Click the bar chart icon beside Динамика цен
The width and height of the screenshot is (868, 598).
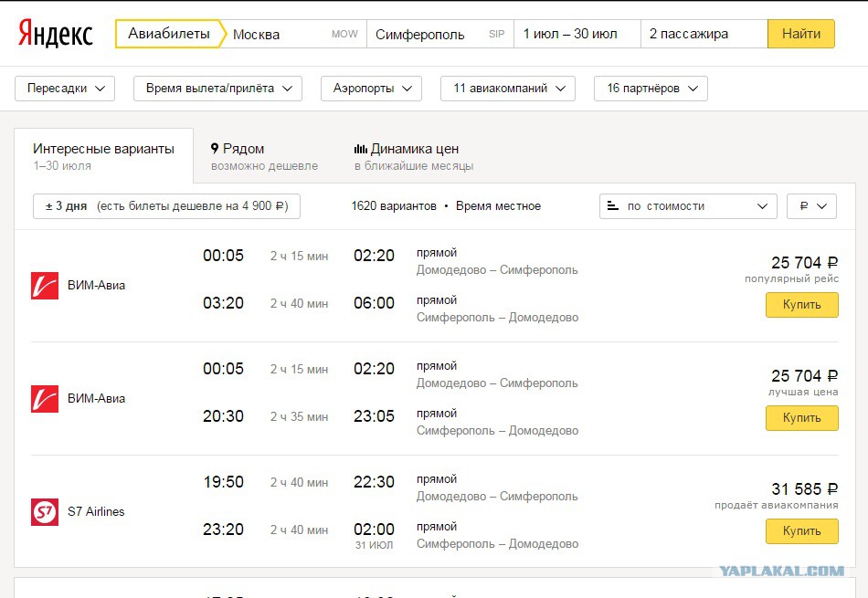(360, 148)
